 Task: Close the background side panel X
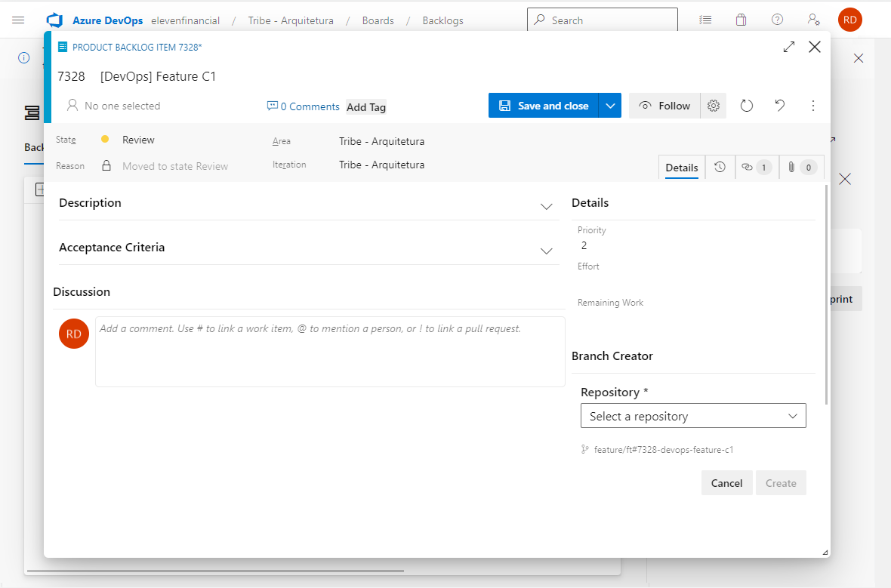[x=845, y=180]
